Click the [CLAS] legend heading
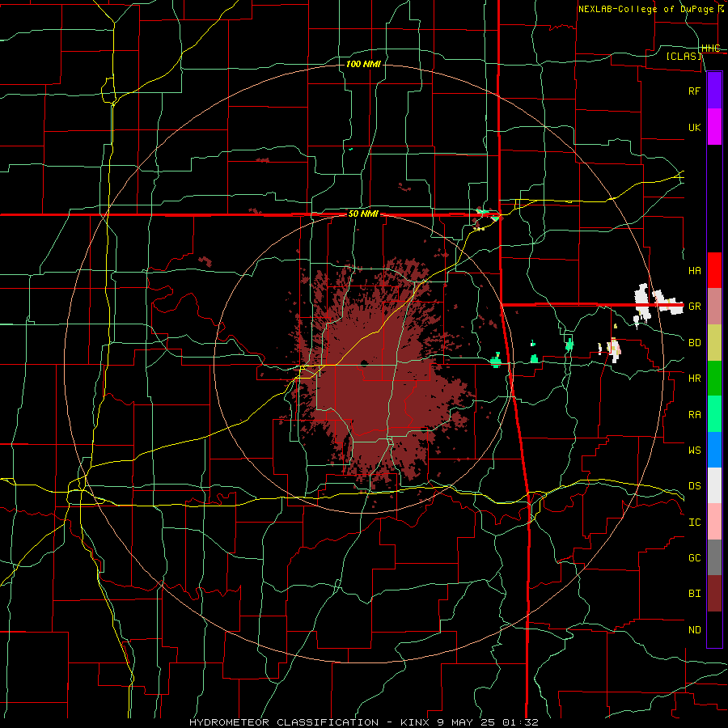Image resolution: width=728 pixels, height=728 pixels. tap(684, 56)
